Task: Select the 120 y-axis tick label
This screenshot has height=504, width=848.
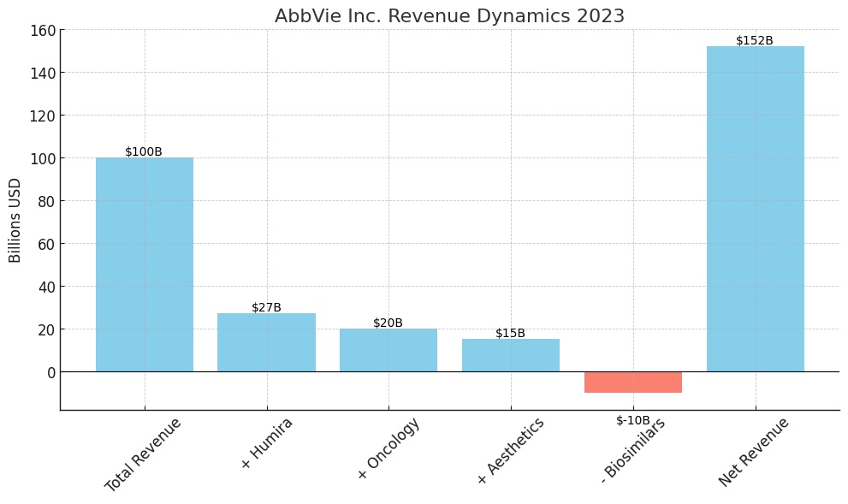Action: (x=44, y=116)
